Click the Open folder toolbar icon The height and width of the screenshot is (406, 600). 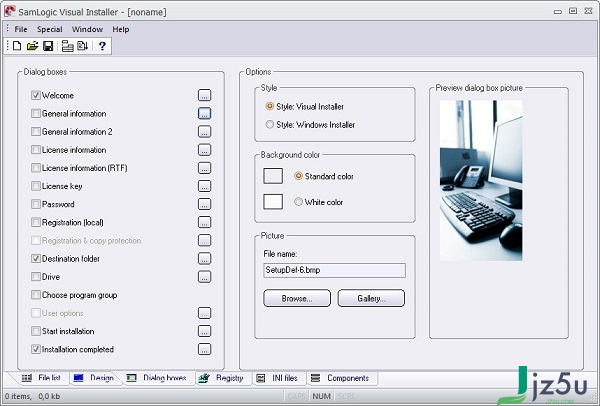click(x=33, y=46)
